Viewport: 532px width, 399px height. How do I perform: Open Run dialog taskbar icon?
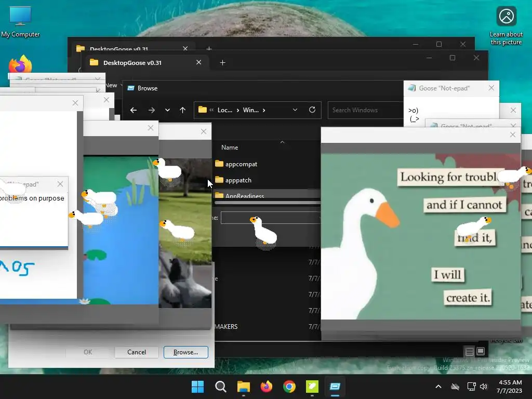tap(335, 387)
